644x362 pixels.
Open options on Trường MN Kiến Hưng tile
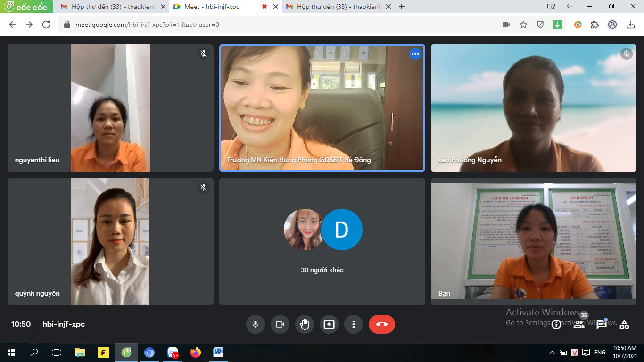415,54
